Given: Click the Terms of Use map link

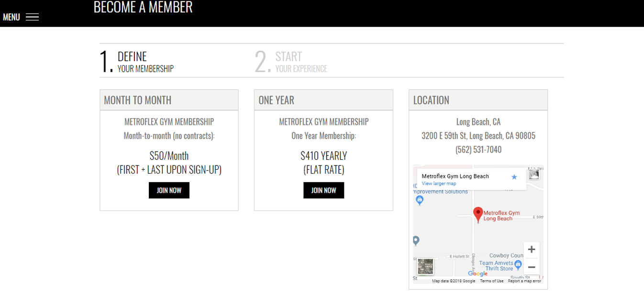Looking at the screenshot, I should click(x=491, y=281).
